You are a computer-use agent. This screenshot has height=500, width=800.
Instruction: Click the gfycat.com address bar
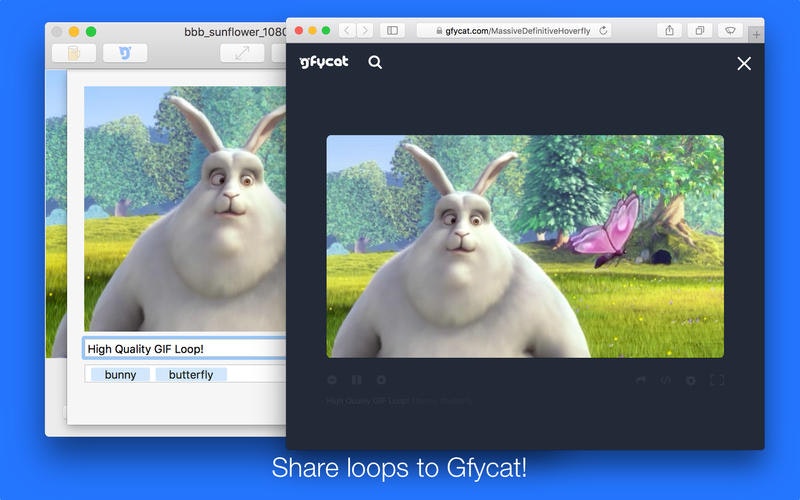point(514,31)
